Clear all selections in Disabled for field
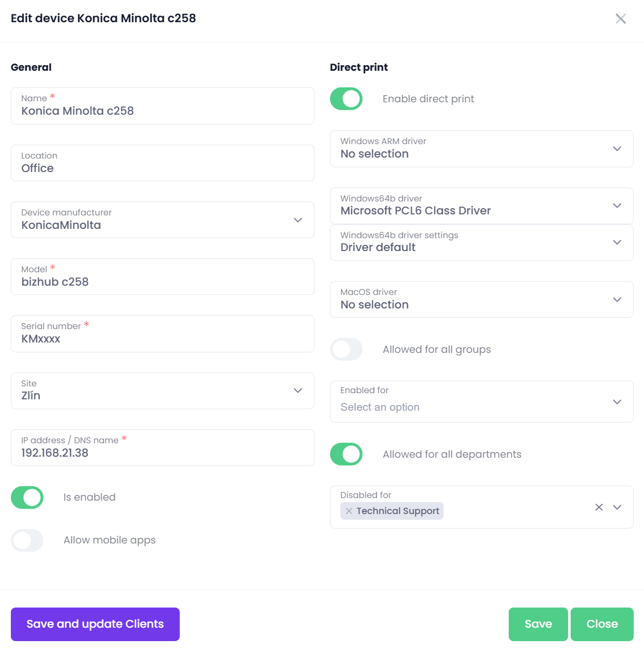The image size is (644, 653). click(x=599, y=507)
